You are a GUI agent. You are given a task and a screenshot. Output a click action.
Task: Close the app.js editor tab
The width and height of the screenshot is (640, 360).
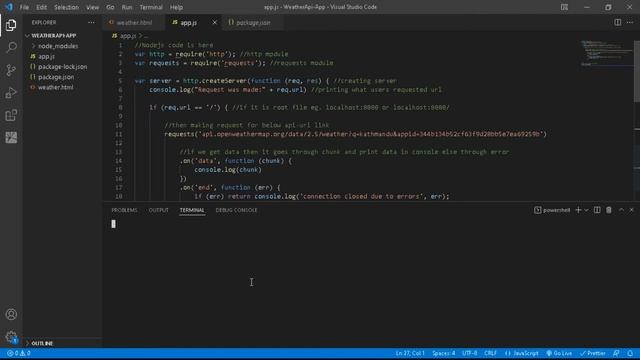coord(214,22)
